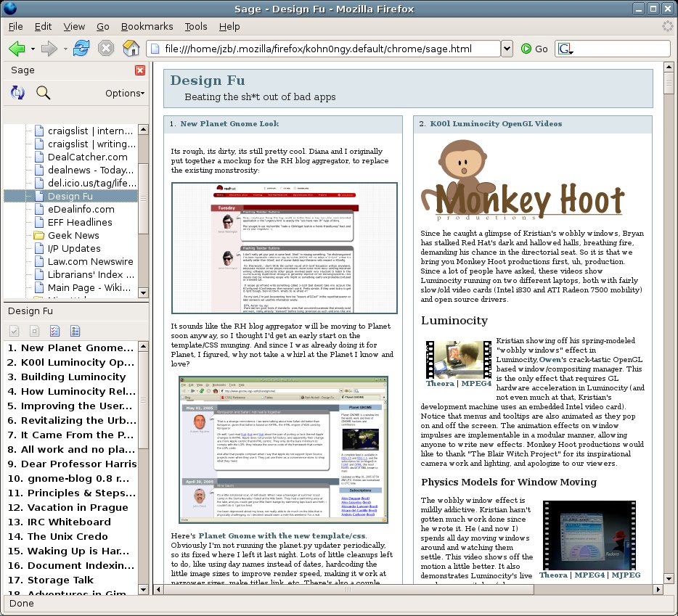Viewport: 678px width, 616px height.
Task: Open article 3. Building Luminocity
Action: [x=67, y=377]
